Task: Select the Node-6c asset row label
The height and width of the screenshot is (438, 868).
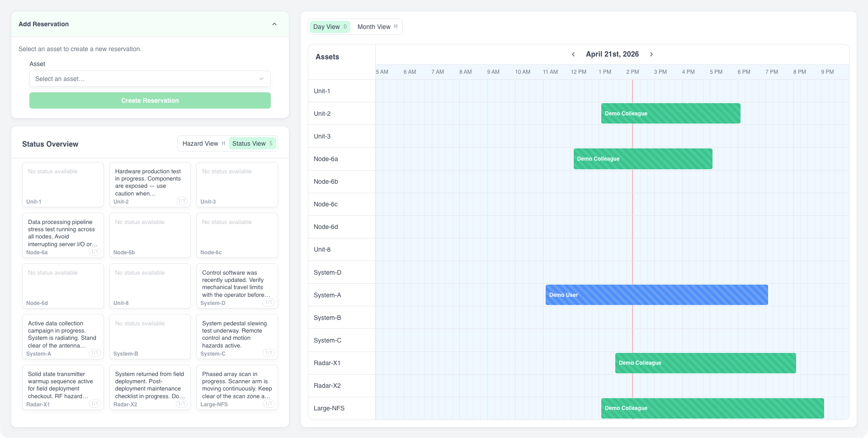Action: pos(325,204)
